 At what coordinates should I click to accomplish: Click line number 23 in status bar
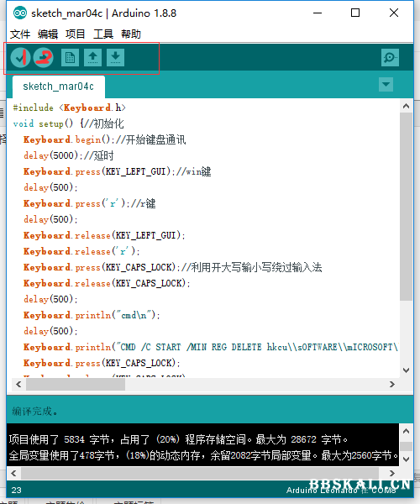click(x=17, y=491)
